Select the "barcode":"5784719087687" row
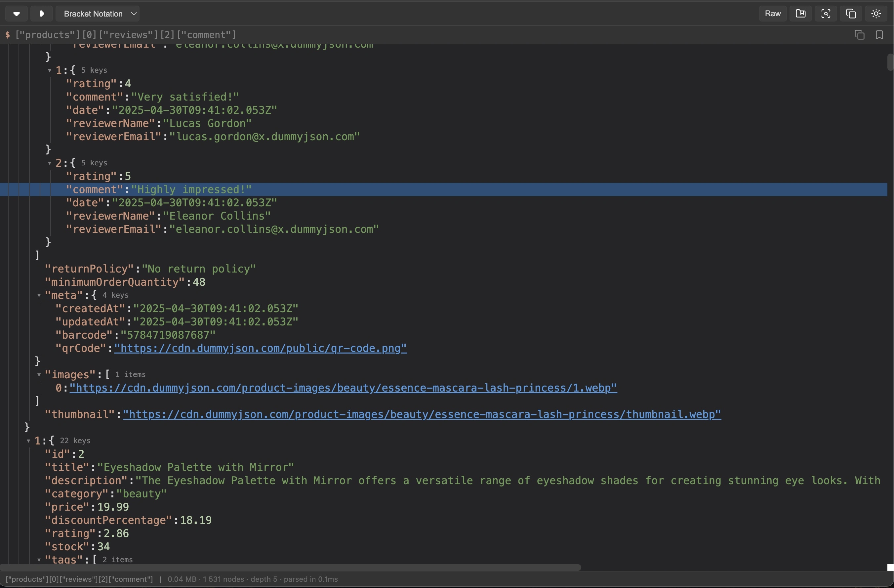 (444, 335)
